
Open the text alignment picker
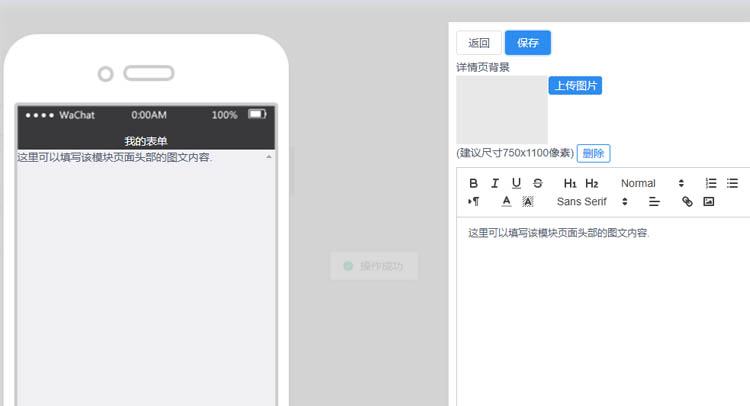(655, 201)
